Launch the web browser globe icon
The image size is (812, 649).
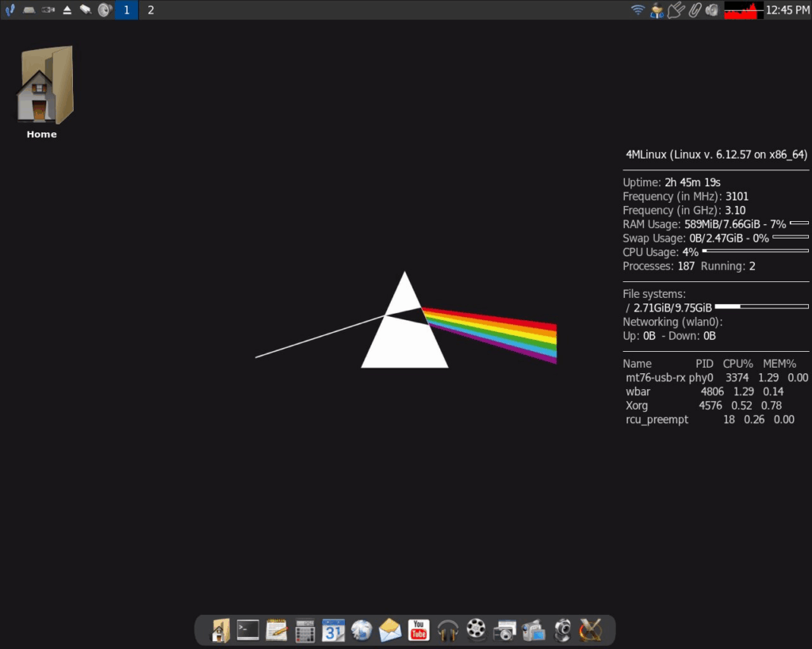pyautogui.click(x=362, y=630)
